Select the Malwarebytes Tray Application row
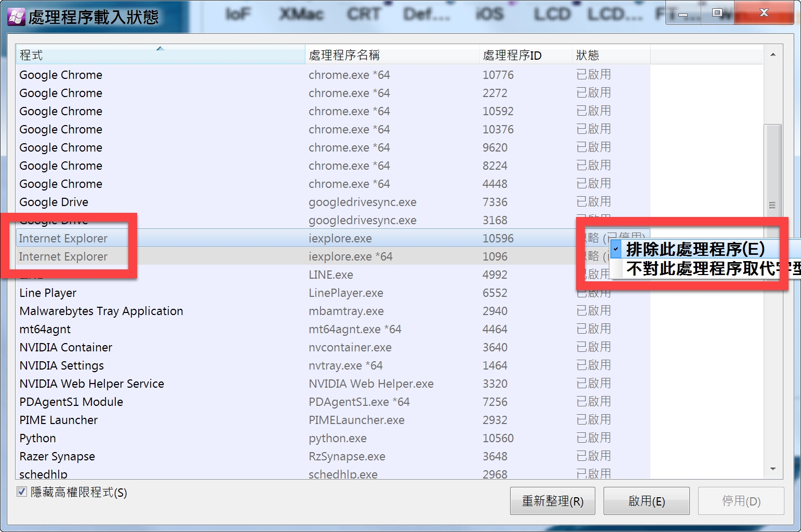801x532 pixels. tap(332, 311)
